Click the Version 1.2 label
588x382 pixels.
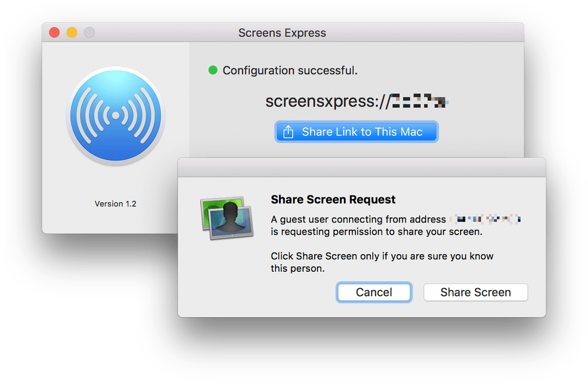115,204
